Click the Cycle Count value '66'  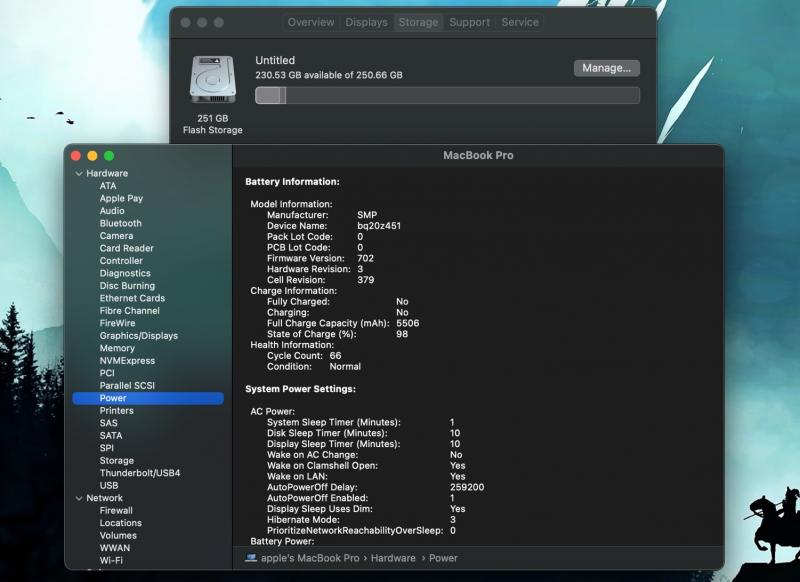click(335, 356)
